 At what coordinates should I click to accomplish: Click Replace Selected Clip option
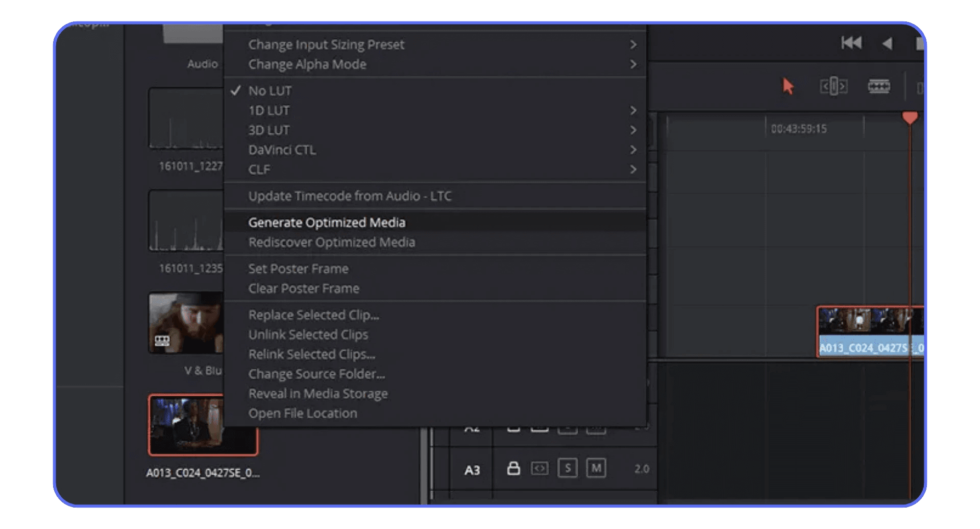314,315
